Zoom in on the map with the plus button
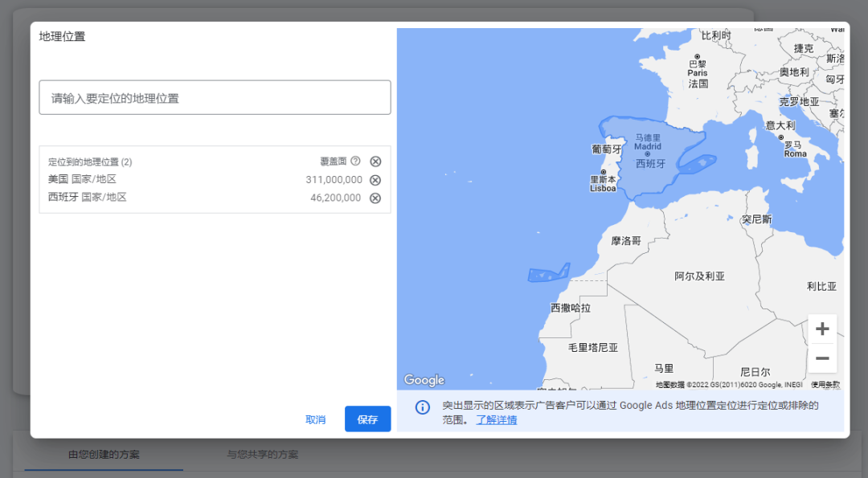 click(x=822, y=329)
